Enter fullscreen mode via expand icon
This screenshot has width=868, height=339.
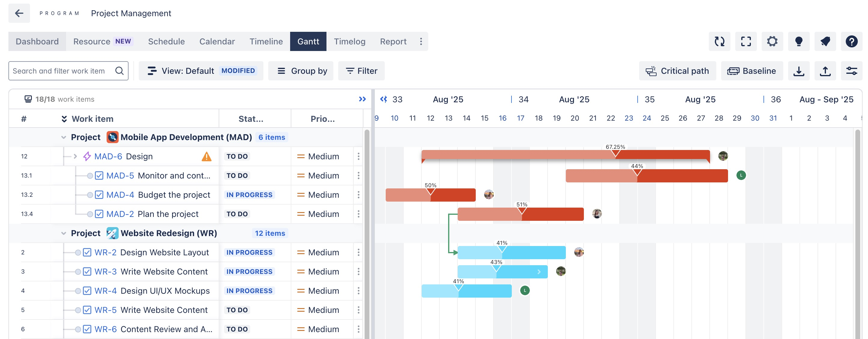(x=746, y=41)
